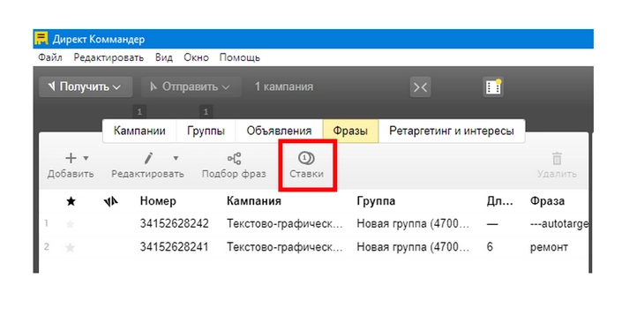Viewport: 644px width, 323px height.
Task: Click the Получить button
Action: tap(86, 86)
